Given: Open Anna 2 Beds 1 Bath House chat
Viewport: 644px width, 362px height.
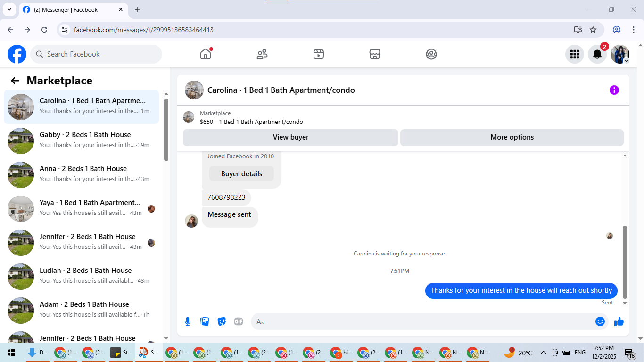Looking at the screenshot, I should (81, 175).
